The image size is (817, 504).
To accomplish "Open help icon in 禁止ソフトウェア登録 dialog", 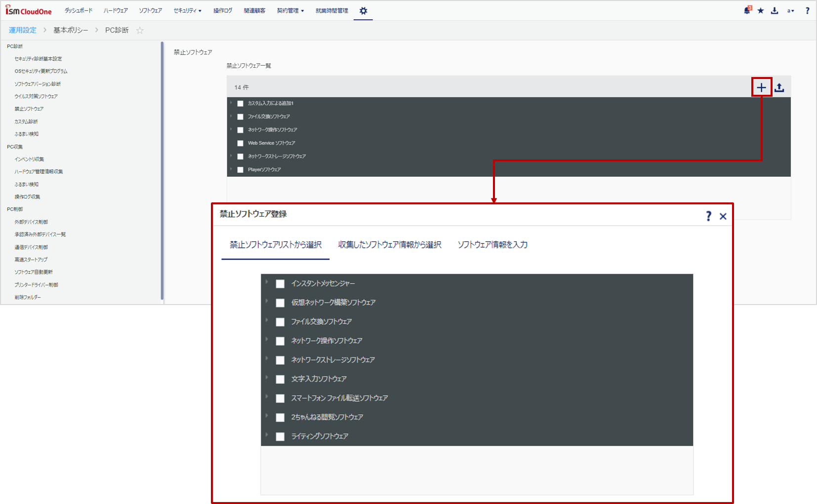I will [x=708, y=216].
